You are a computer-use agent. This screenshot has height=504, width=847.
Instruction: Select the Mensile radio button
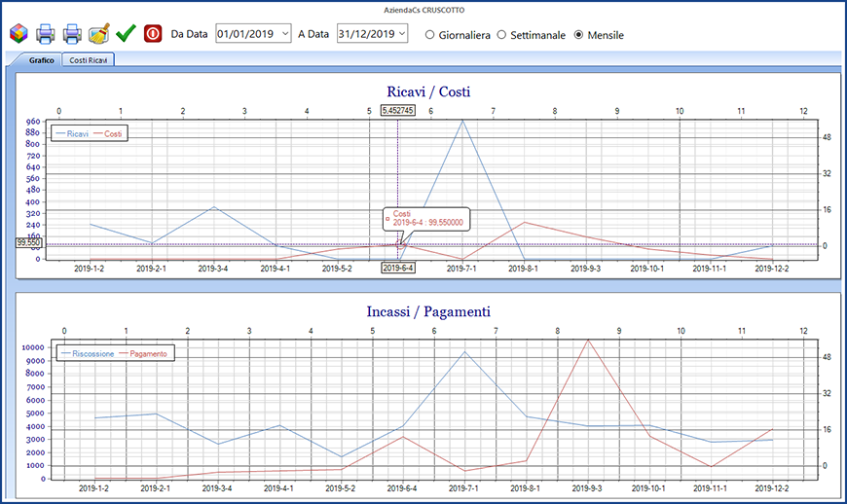point(579,35)
